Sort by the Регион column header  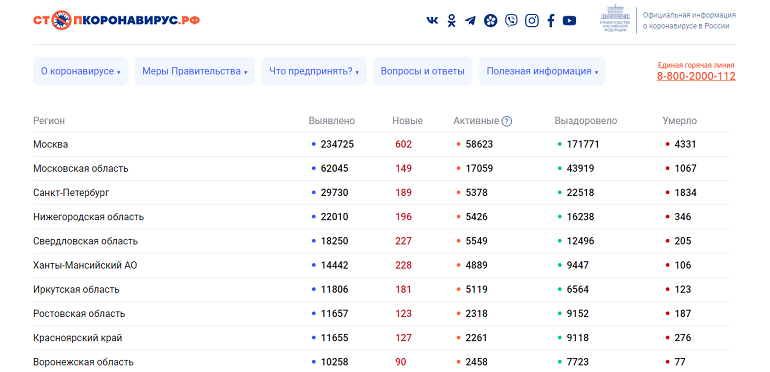click(49, 121)
